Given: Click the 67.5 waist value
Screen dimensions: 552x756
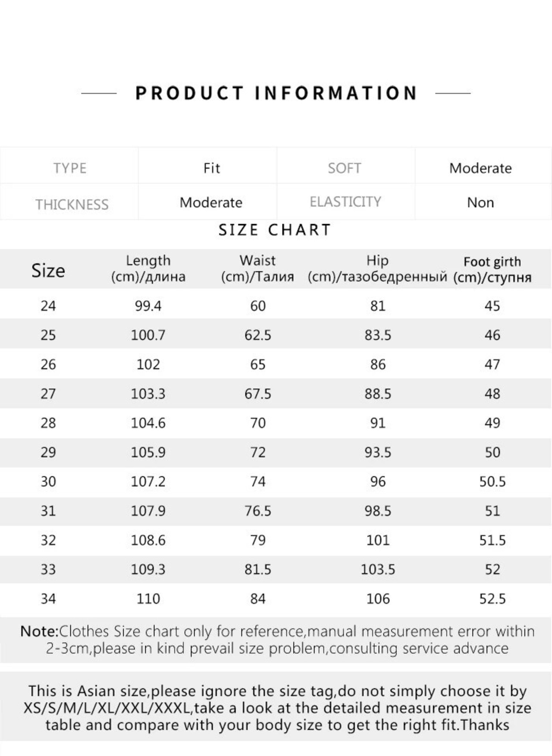Looking at the screenshot, I should (x=257, y=394).
